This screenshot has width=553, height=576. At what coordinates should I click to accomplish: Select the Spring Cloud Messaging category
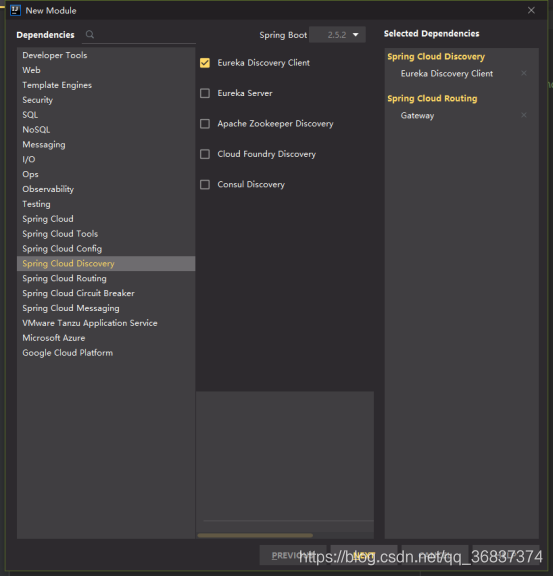(106, 308)
